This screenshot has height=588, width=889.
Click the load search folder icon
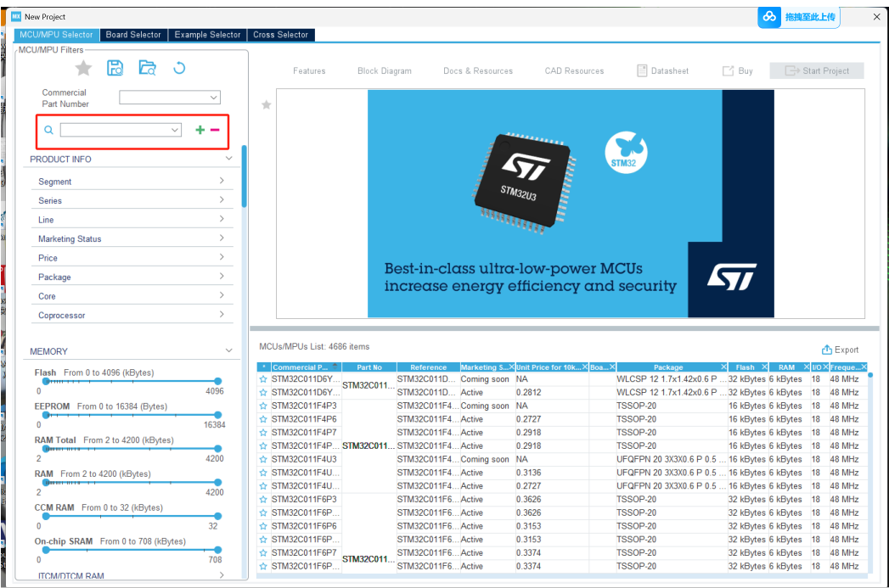[x=148, y=68]
